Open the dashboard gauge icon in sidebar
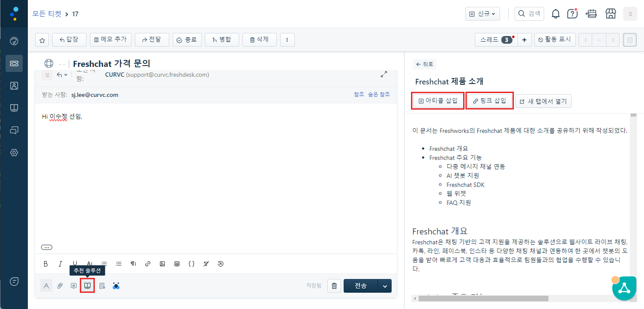 (14, 41)
